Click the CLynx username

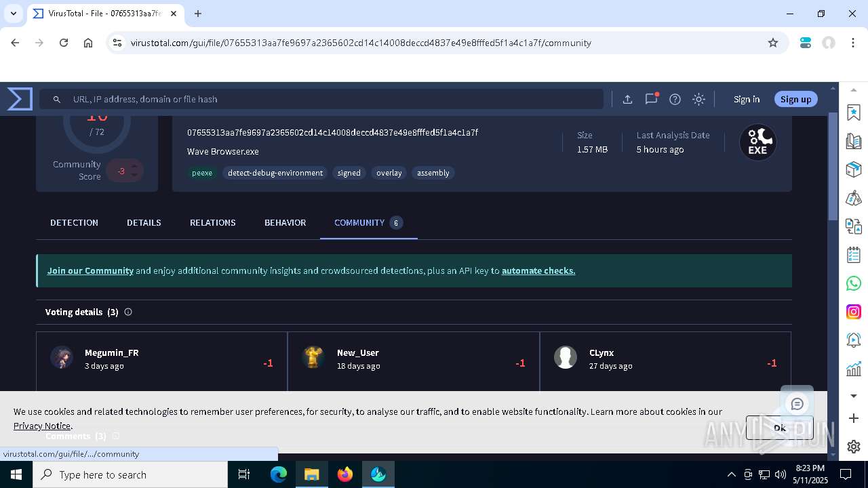click(x=601, y=352)
